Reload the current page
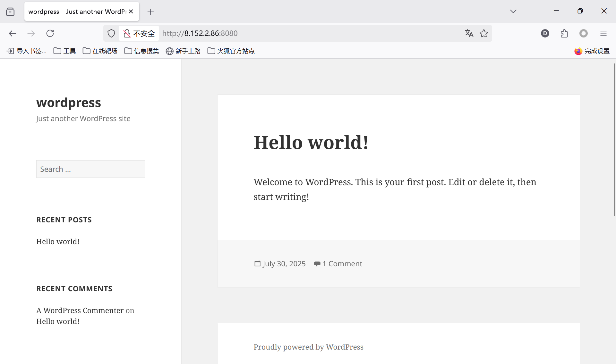This screenshot has height=364, width=616. (50, 33)
